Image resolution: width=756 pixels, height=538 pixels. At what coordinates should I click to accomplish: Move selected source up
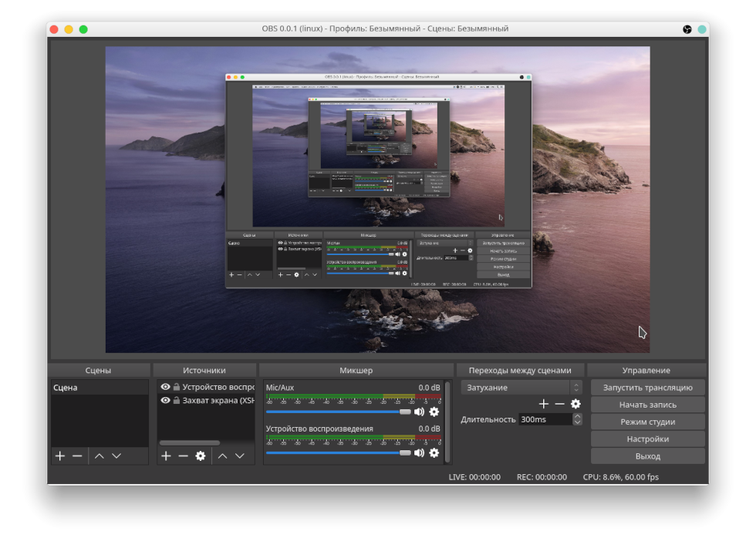pos(222,456)
